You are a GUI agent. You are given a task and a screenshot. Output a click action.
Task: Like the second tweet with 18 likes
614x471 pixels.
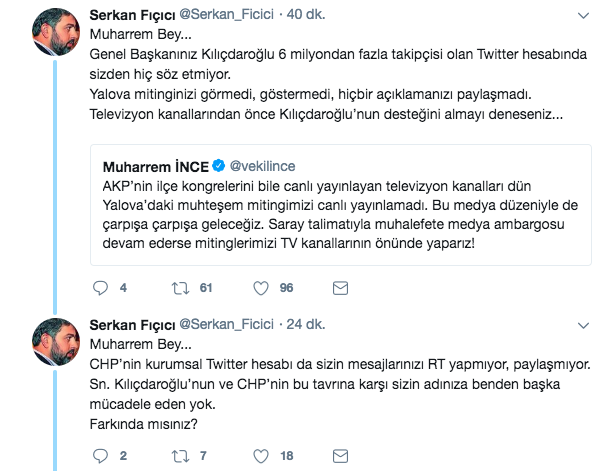(x=261, y=454)
